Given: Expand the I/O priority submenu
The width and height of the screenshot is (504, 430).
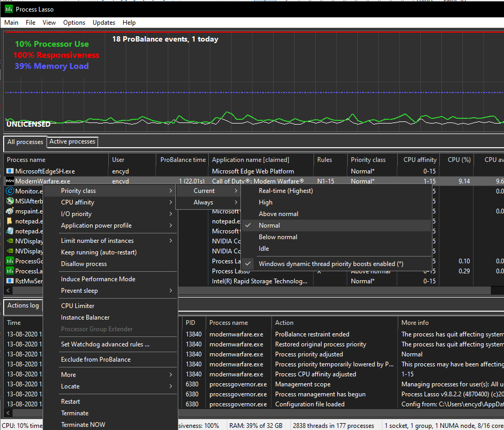Looking at the screenshot, I should (110, 214).
